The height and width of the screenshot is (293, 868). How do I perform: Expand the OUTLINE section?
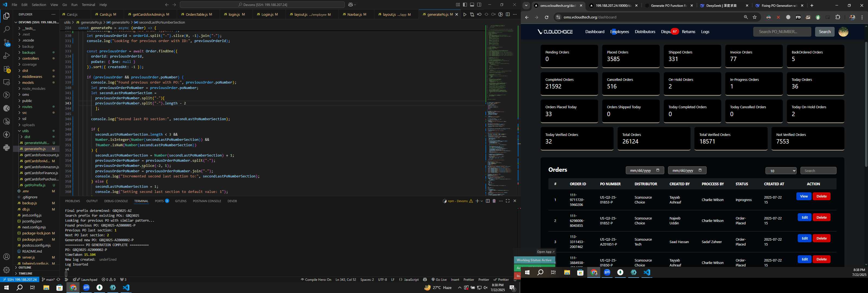25,267
